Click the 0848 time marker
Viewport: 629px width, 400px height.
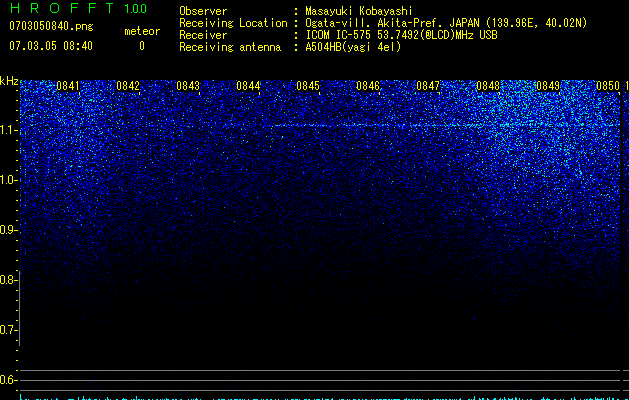[x=488, y=86]
